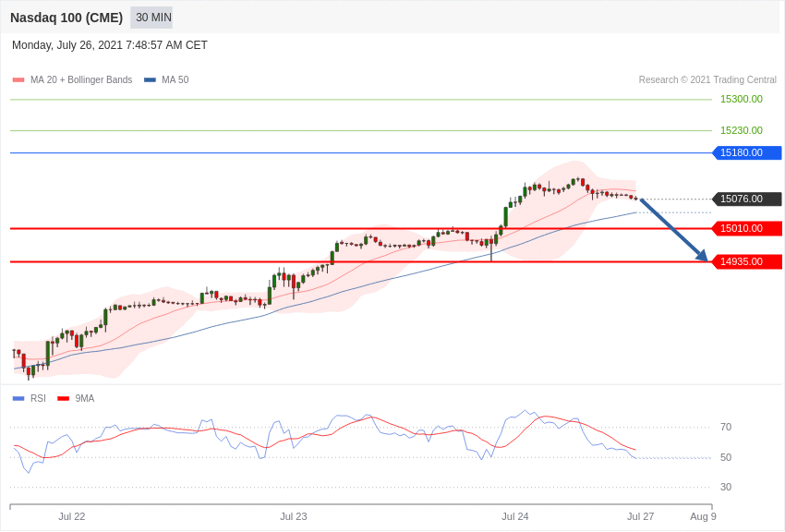Image resolution: width=785 pixels, height=532 pixels.
Task: Click the MA 50 legend label
Action: 175,79
